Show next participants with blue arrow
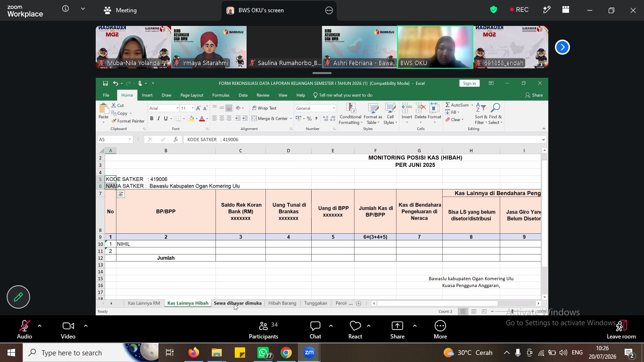 [562, 47]
